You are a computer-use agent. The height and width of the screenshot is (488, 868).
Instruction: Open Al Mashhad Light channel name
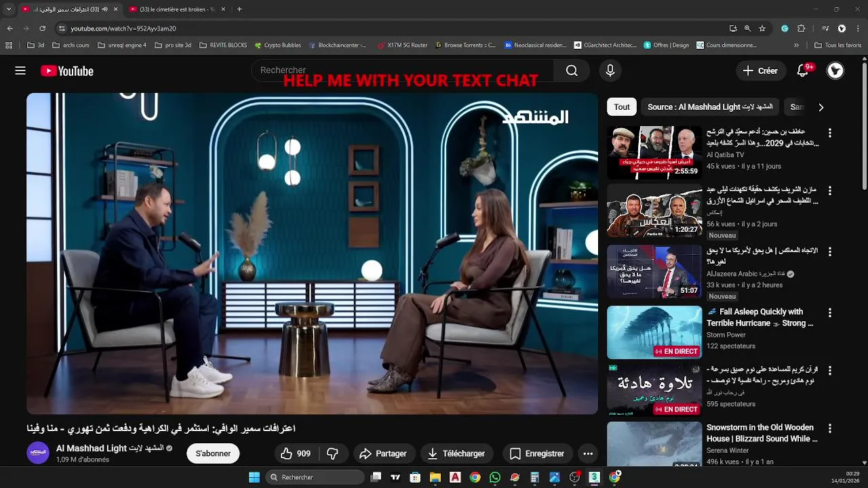(110, 448)
